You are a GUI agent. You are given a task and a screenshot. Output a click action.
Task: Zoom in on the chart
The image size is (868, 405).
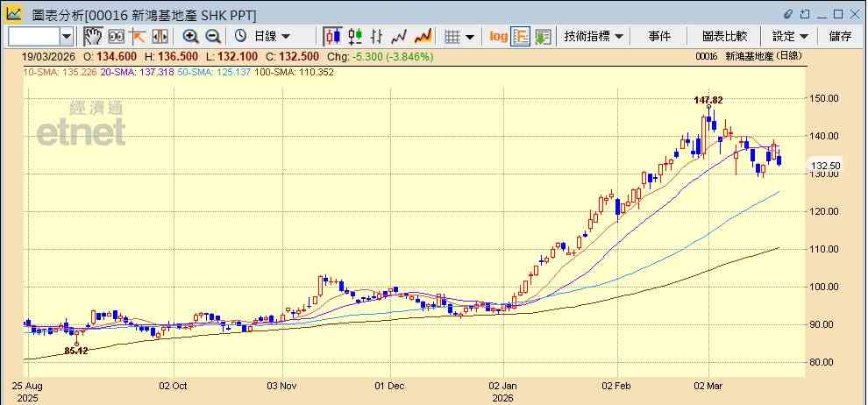[x=191, y=37]
